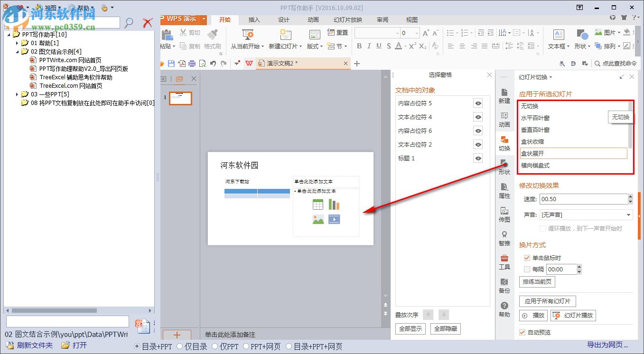Click the Save disk icon in quick toolbar
The image size is (644, 354).
pyautogui.click(x=171, y=64)
